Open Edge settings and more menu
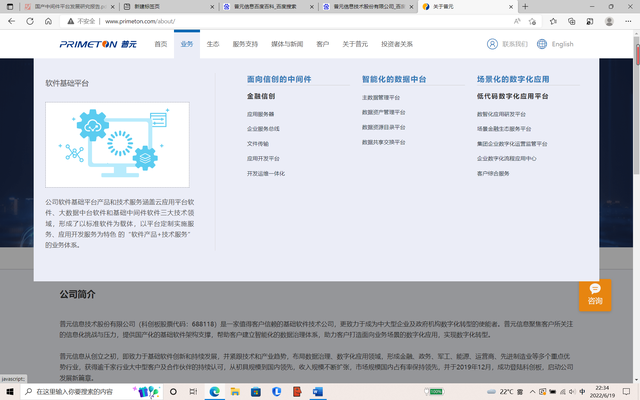 628,21
